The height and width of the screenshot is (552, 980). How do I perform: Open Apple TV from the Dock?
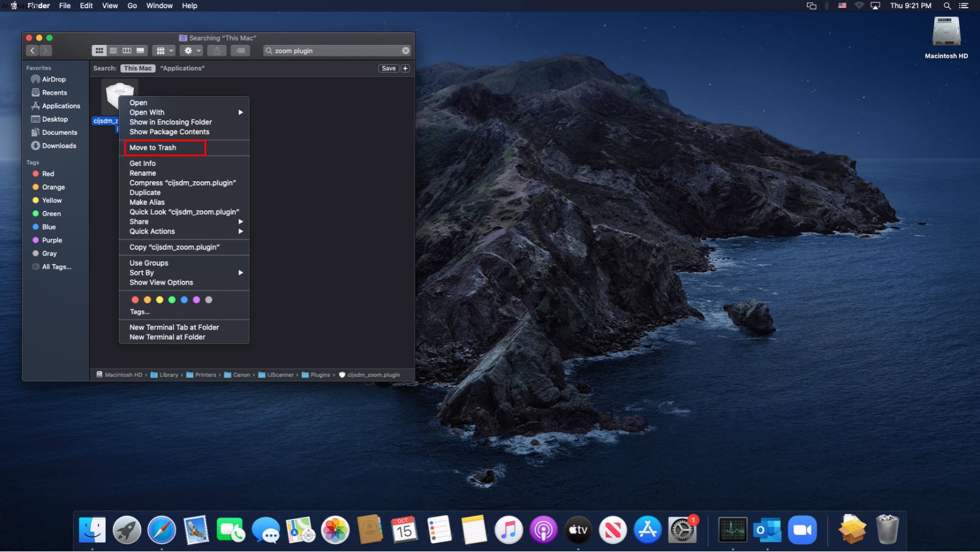coord(578,530)
